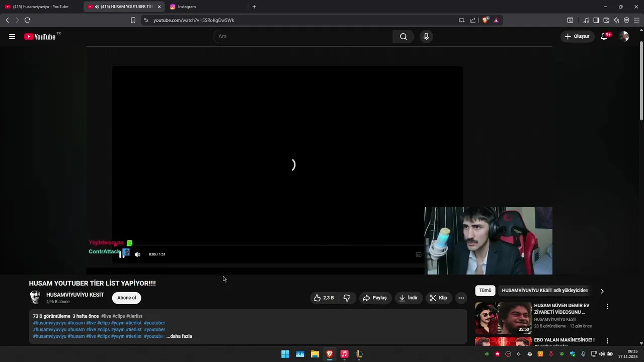The image size is (644, 362).
Task: Open Apple Music from the taskbar
Action: [344, 354]
